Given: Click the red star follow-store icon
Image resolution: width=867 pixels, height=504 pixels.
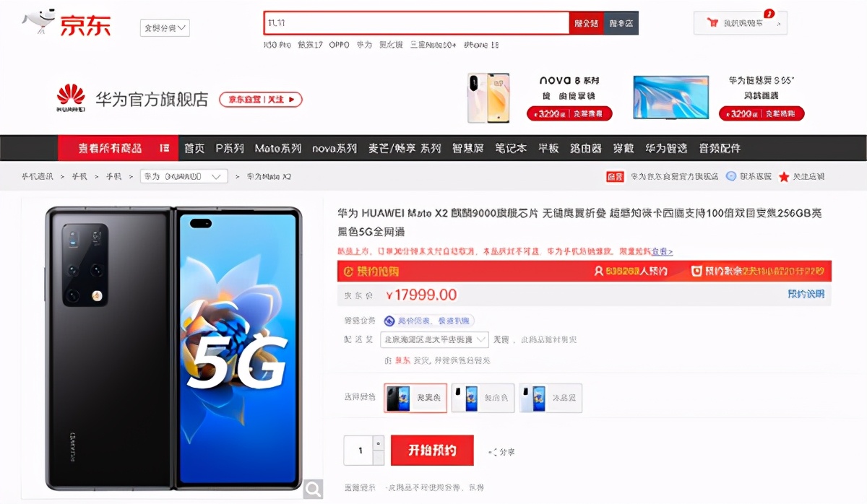Looking at the screenshot, I should coord(784,176).
